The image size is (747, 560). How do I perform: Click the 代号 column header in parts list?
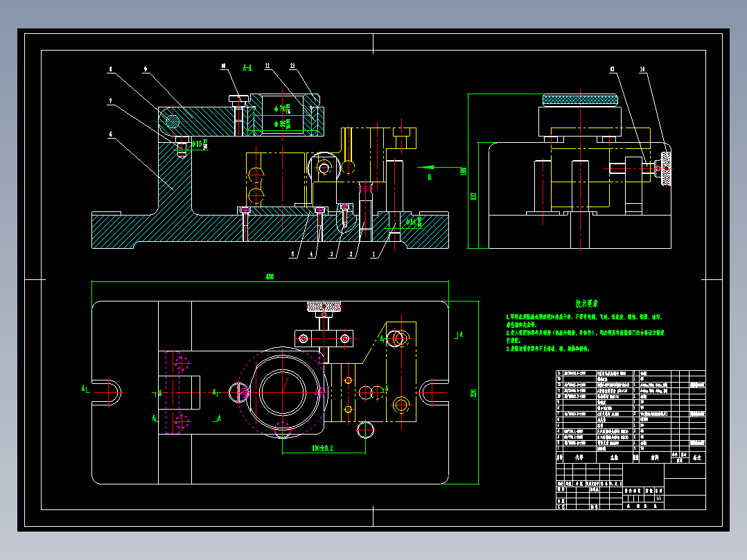pyautogui.click(x=579, y=457)
